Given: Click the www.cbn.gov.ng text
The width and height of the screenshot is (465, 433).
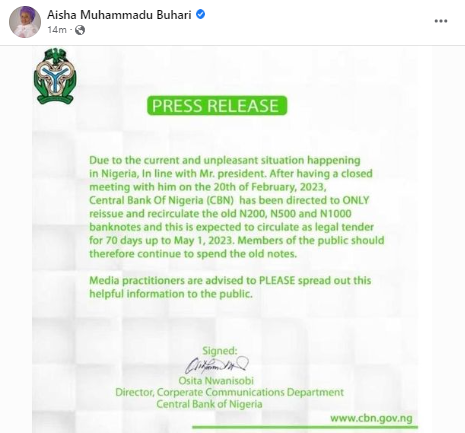Looking at the screenshot, I should pos(371,418).
